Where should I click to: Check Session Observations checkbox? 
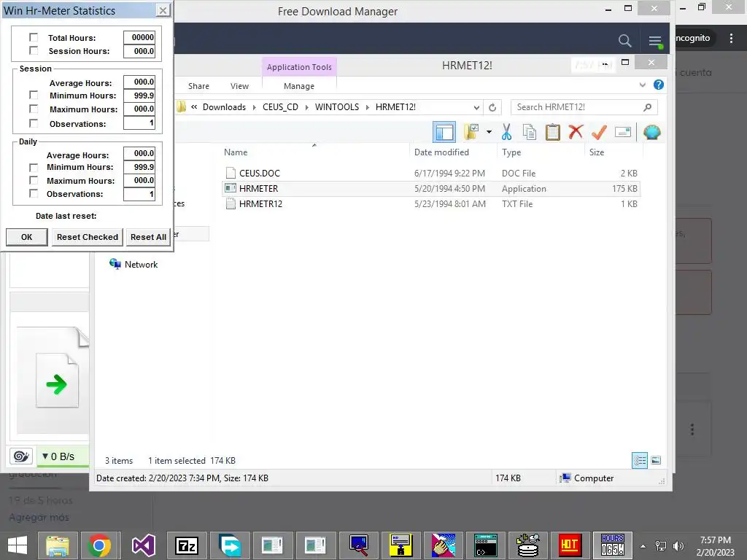click(34, 123)
